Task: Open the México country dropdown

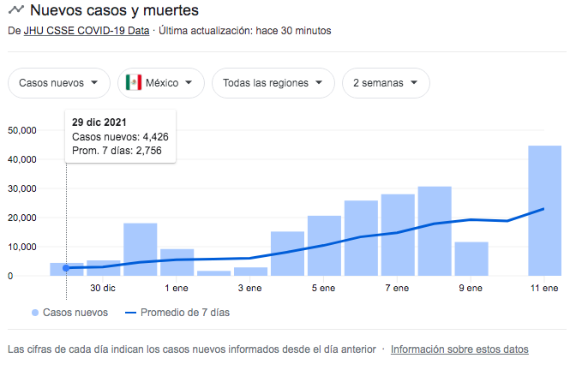Action: pos(161,83)
